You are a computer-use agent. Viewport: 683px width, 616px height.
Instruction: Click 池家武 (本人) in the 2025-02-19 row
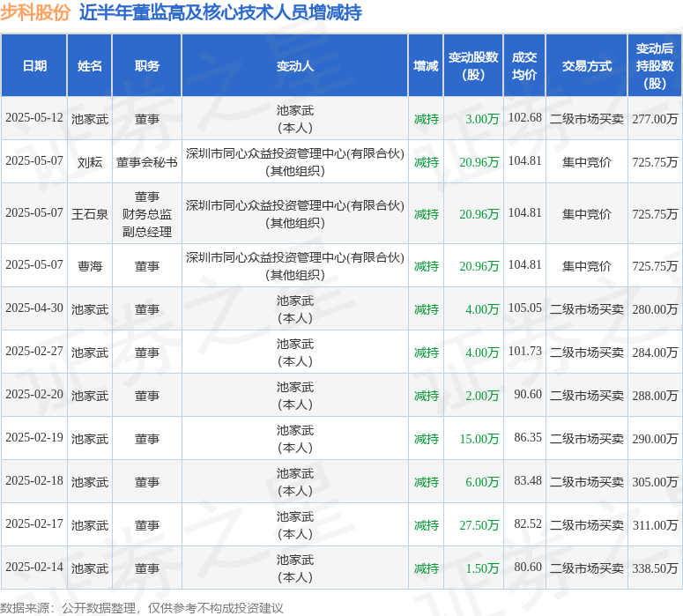coord(295,438)
